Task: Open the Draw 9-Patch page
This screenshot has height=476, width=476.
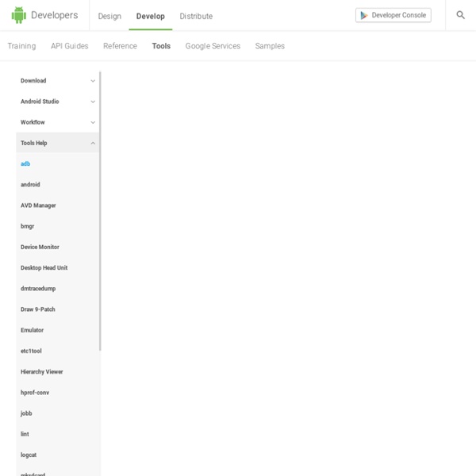Action: point(38,309)
